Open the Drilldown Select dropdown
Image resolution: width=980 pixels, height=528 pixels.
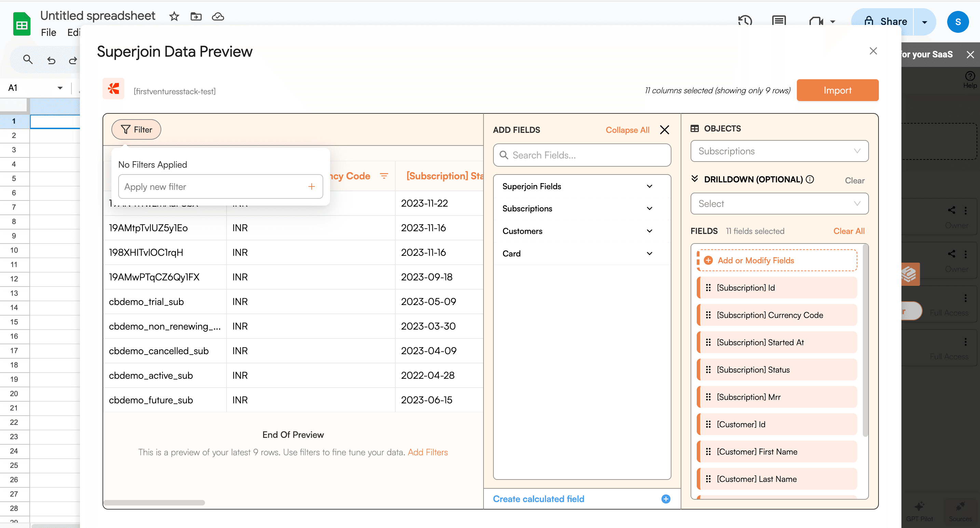coord(779,204)
